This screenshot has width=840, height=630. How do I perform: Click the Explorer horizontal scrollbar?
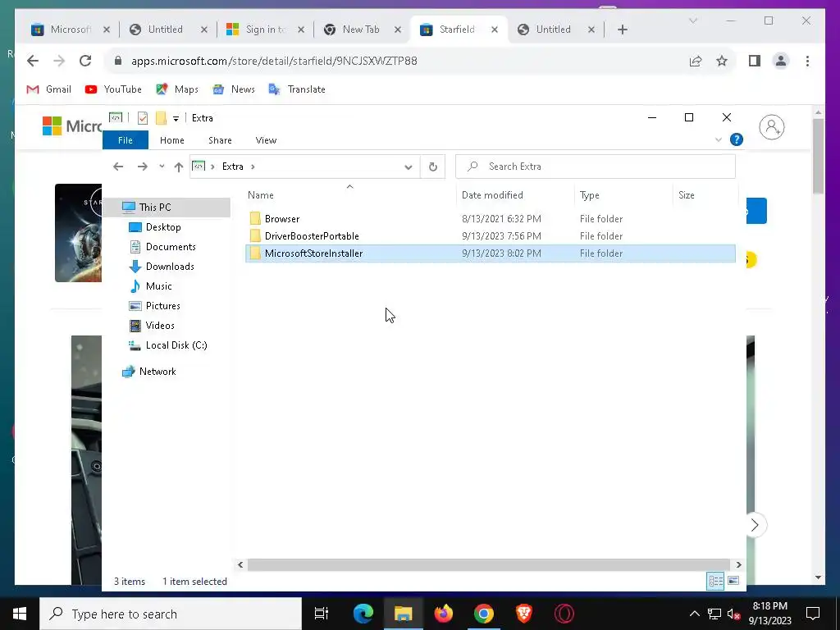(489, 564)
